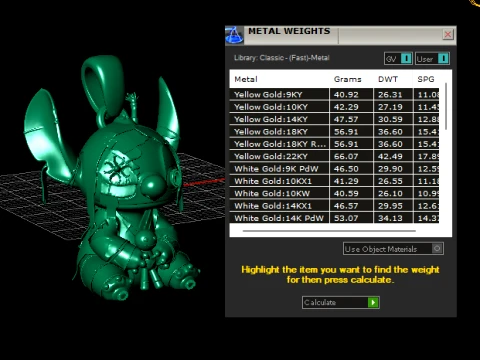This screenshot has width=480, height=360.
Task: Click the 42.29 grams value
Action: pos(346,107)
